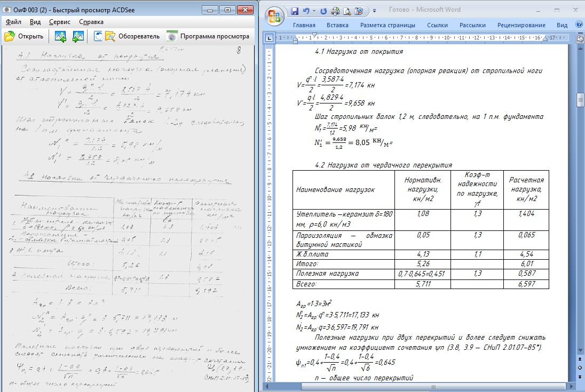Click the tab selector box on ruler
Viewport: 585px width, 392px height.
[268, 38]
